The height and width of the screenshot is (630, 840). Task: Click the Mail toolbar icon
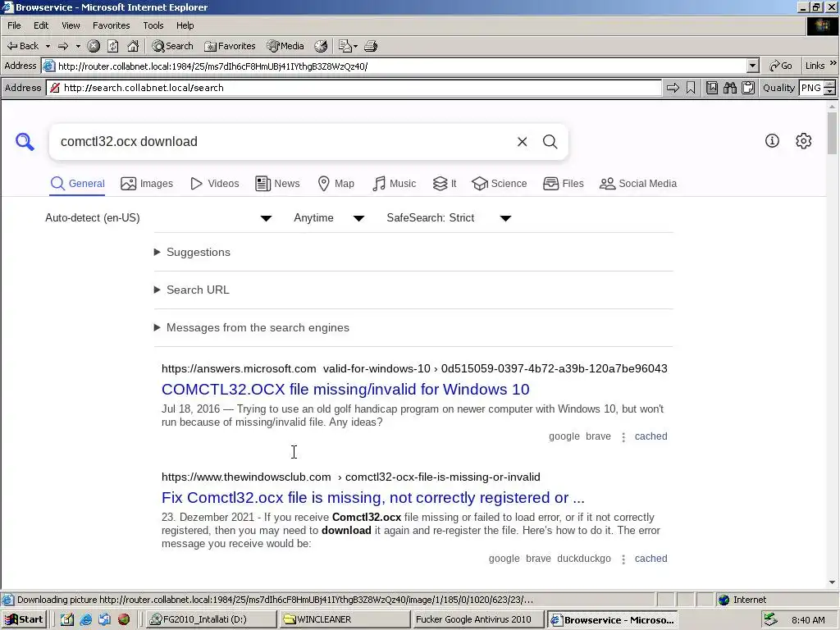(345, 46)
